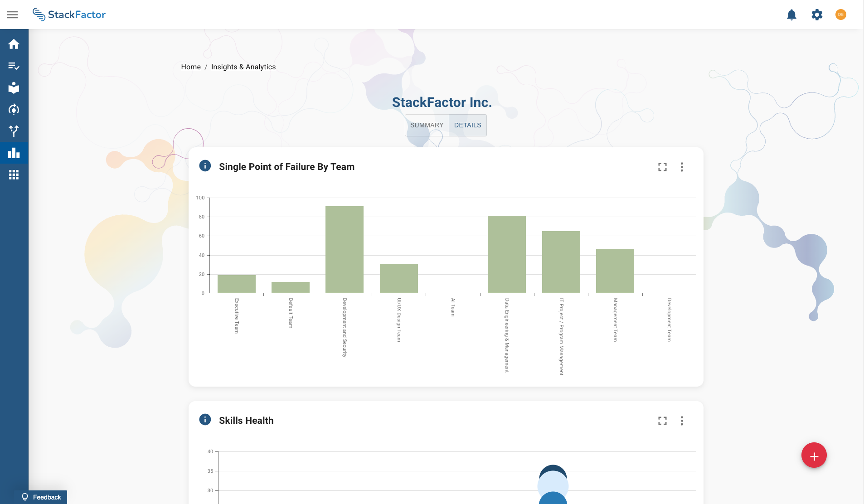
Task: Switch to the SUMMARY tab
Action: coord(426,125)
